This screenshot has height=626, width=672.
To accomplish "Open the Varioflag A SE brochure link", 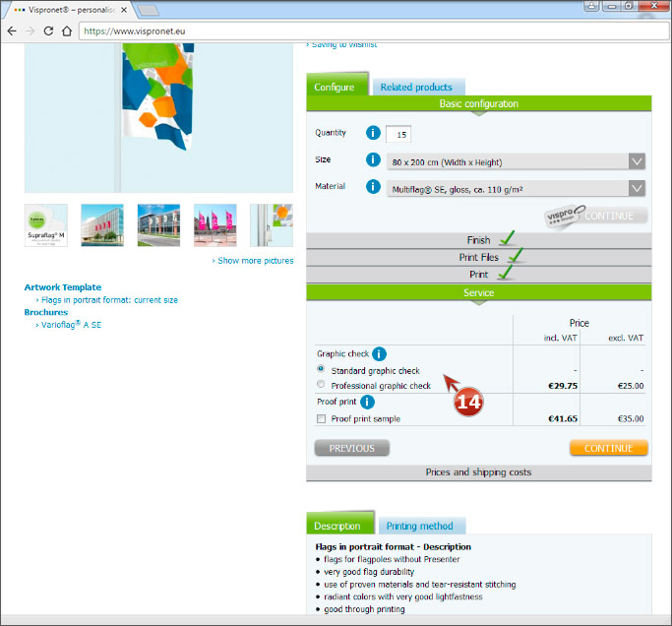I will [x=69, y=325].
